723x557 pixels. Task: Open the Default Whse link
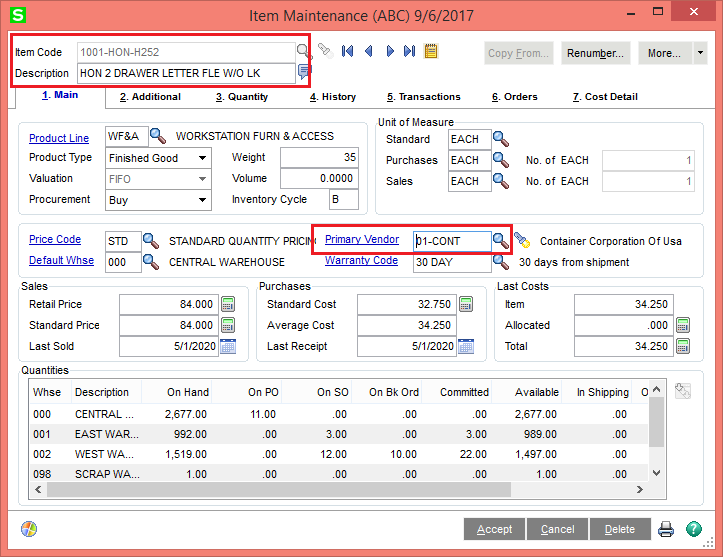point(61,260)
